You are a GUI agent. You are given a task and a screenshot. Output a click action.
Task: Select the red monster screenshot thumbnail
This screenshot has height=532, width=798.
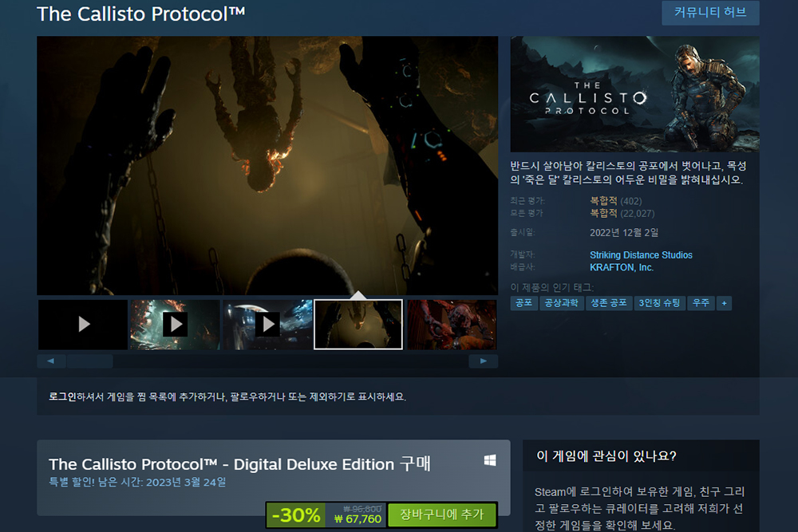click(x=452, y=324)
